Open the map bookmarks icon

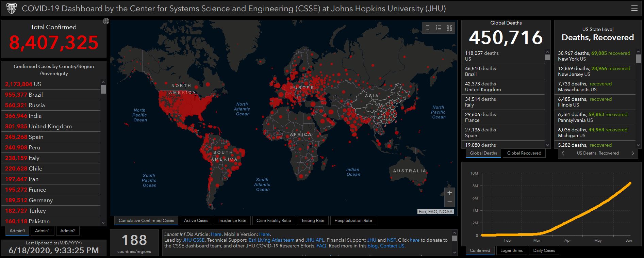[428, 28]
